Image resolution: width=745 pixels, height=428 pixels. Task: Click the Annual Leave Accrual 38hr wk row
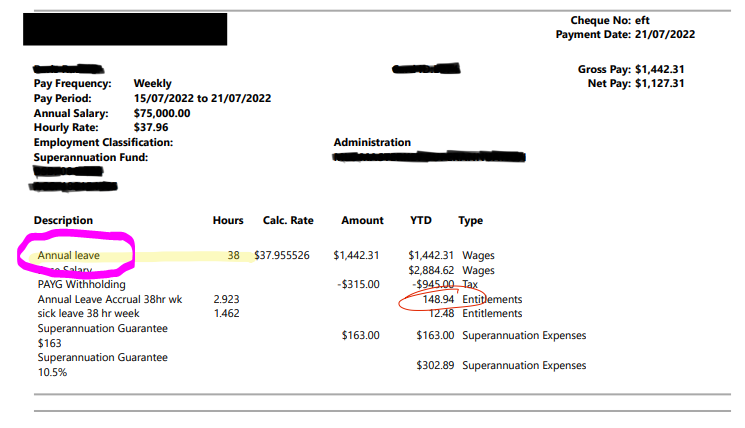tap(110, 299)
